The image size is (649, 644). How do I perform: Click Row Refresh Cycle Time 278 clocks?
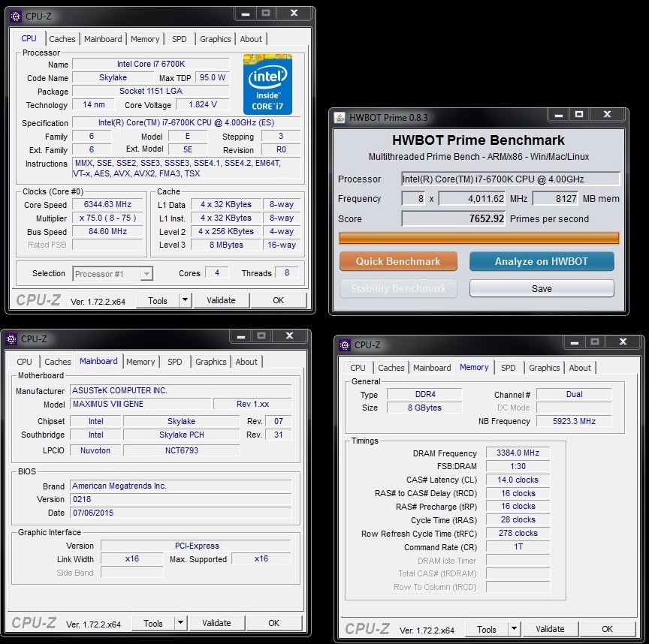(518, 533)
